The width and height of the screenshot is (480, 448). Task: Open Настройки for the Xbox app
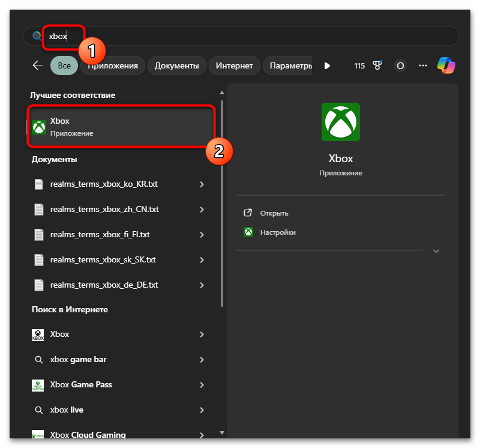(277, 232)
